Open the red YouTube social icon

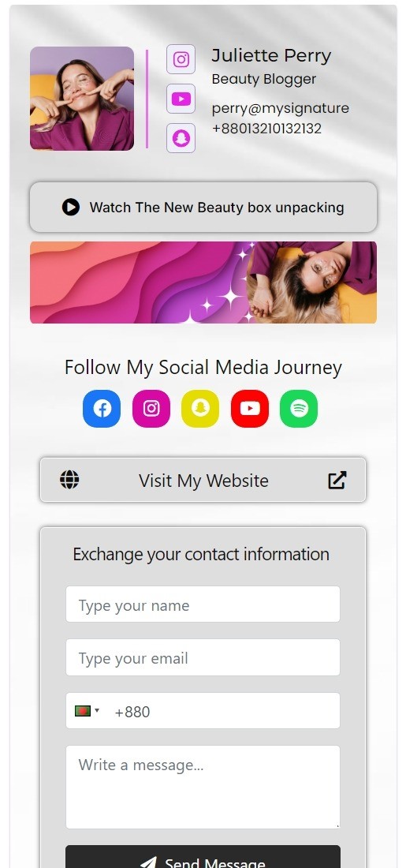point(249,409)
